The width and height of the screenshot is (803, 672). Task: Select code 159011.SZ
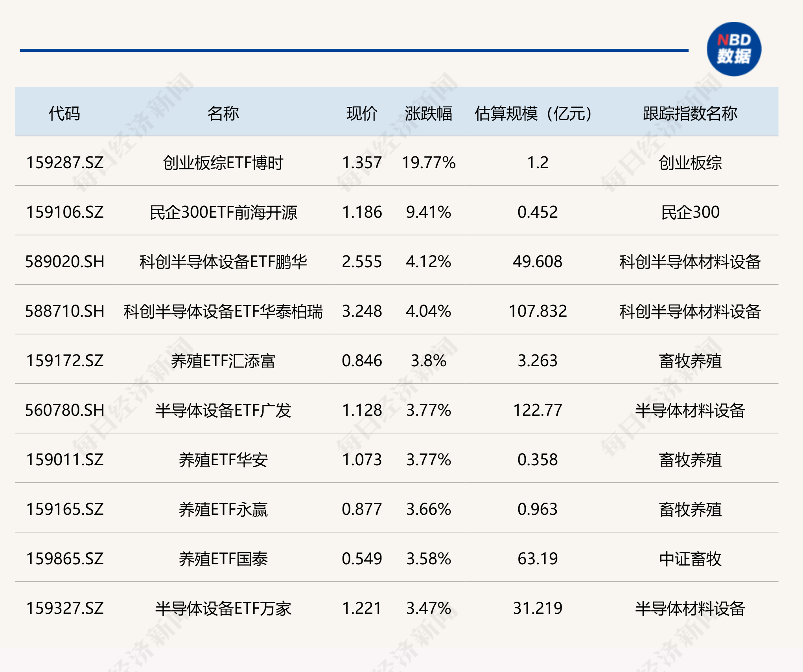(x=65, y=460)
